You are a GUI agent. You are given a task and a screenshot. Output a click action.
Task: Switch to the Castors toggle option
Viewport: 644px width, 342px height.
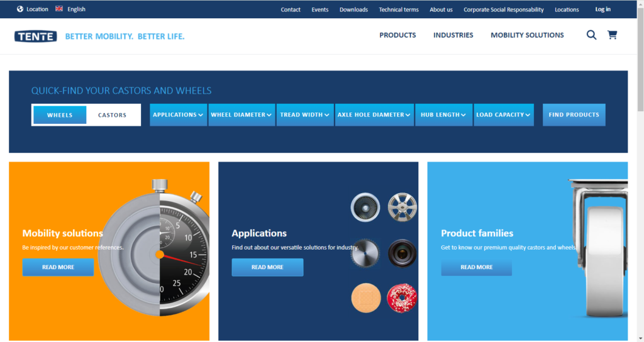tap(112, 115)
